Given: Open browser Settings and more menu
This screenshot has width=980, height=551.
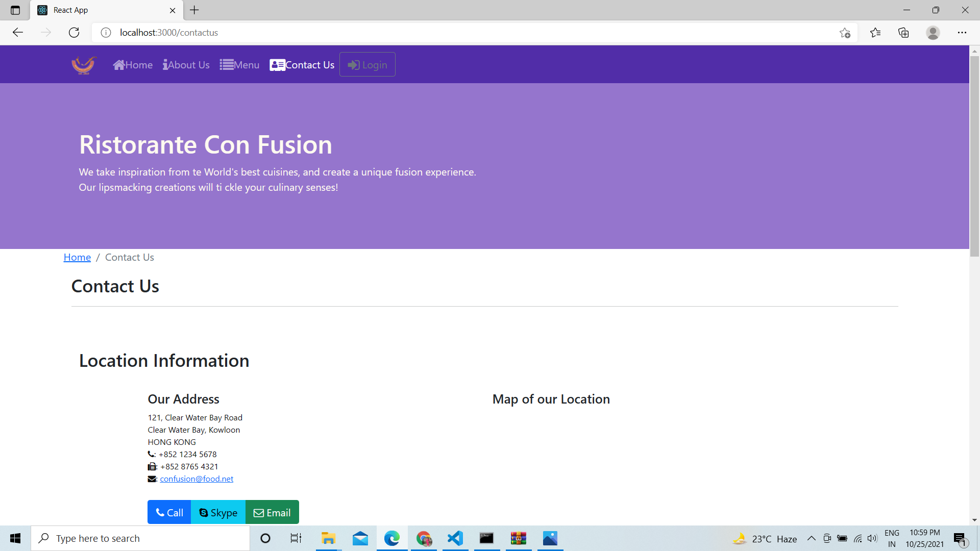Looking at the screenshot, I should (962, 33).
